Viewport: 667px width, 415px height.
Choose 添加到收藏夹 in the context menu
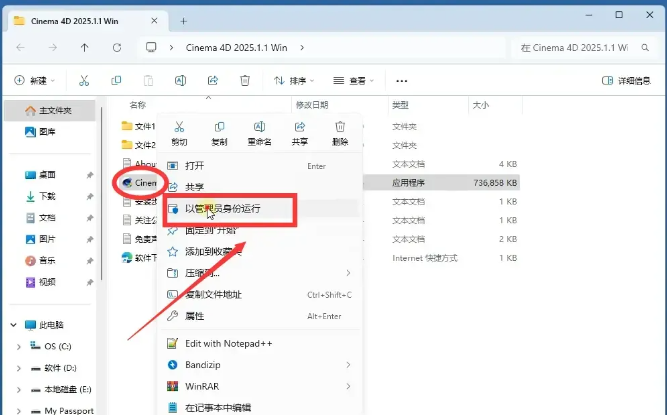[259, 252]
